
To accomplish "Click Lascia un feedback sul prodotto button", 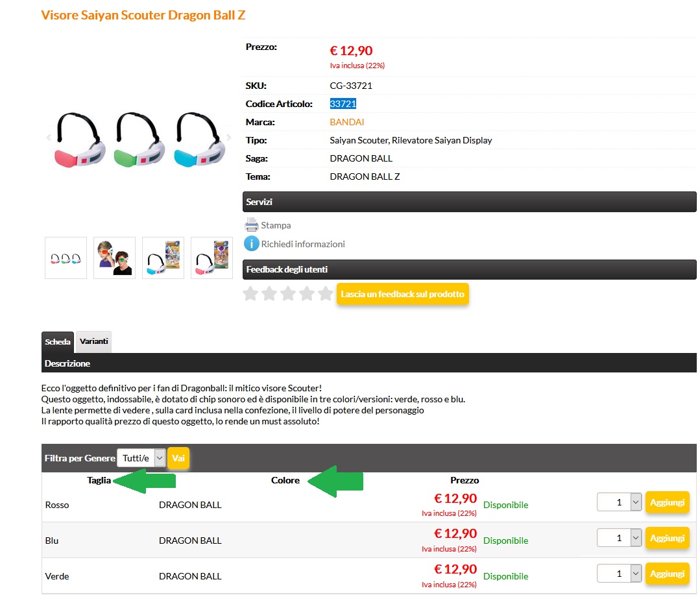I will click(x=403, y=294).
